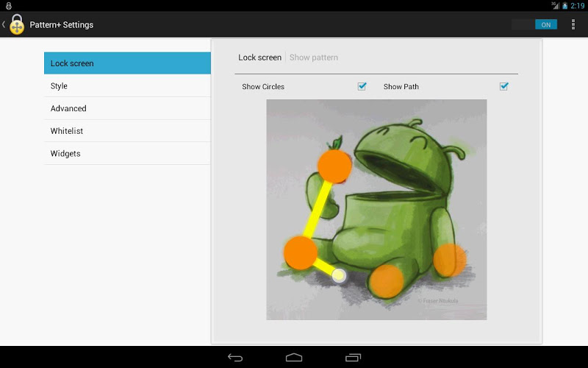Open the Style settings category

coord(127,85)
